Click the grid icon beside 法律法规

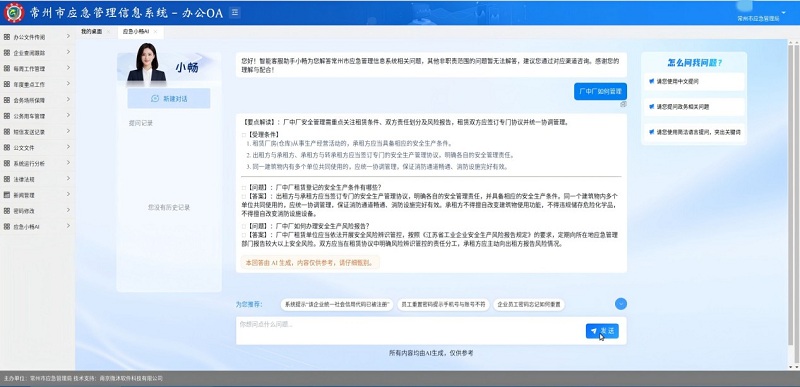pyautogui.click(x=7, y=179)
